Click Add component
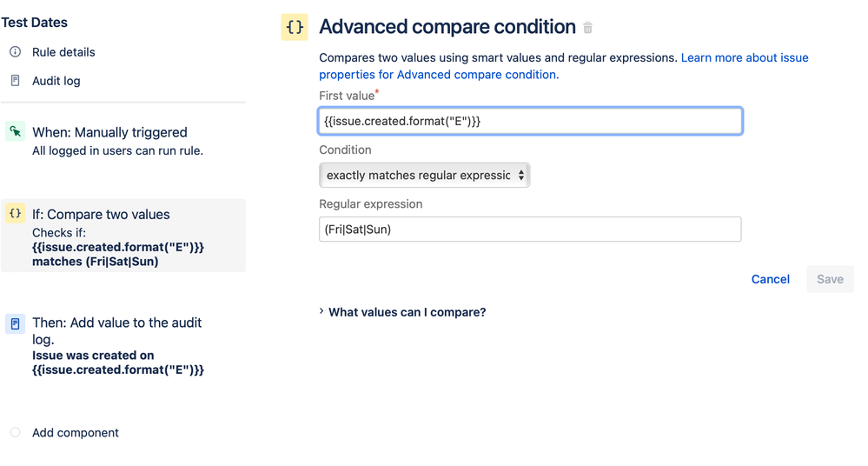Screen dimensions: 868x466 coord(76,433)
